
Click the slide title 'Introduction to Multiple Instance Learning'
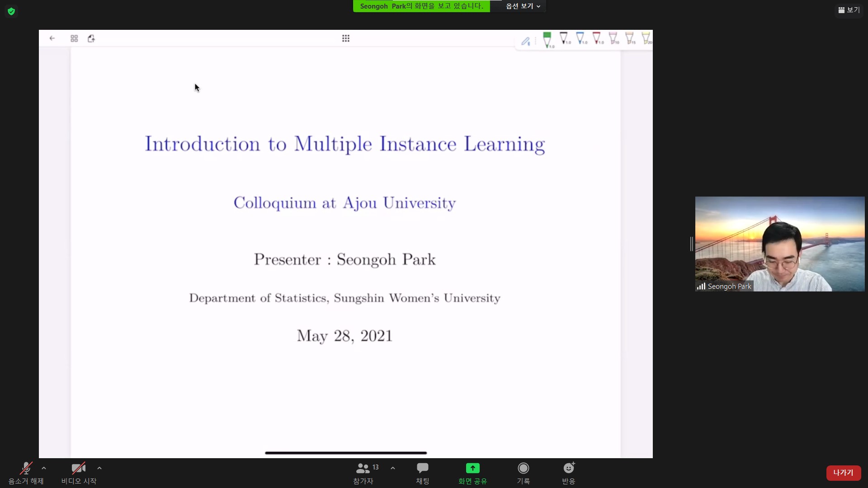[x=345, y=144]
